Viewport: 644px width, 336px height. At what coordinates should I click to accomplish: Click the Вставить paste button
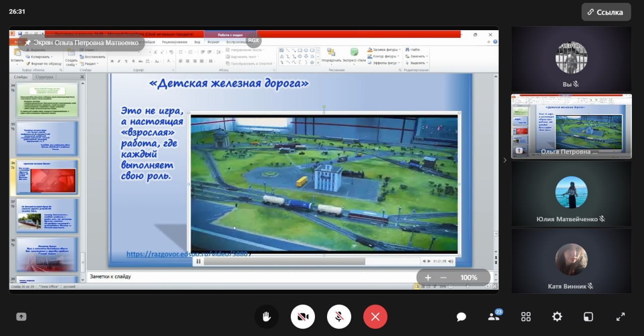pyautogui.click(x=17, y=56)
